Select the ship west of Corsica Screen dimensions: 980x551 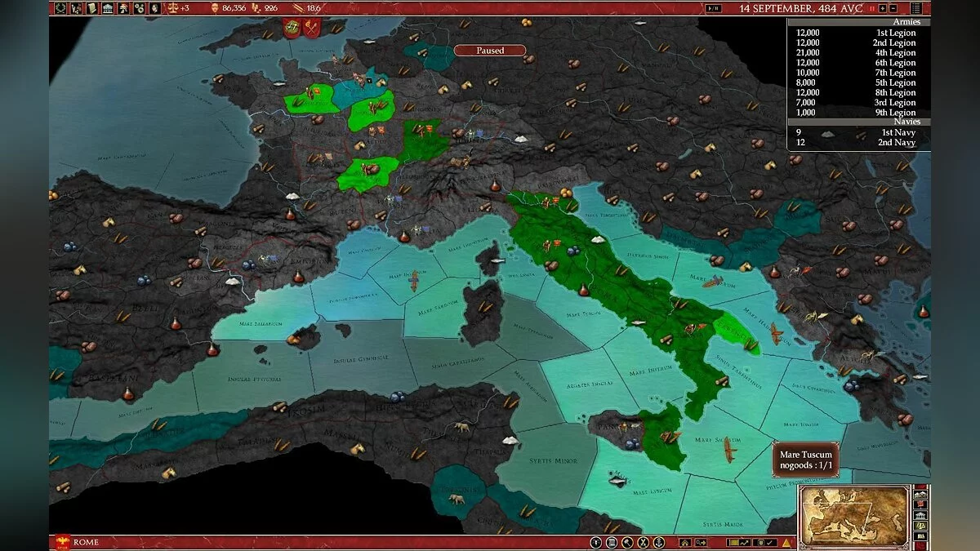click(414, 282)
